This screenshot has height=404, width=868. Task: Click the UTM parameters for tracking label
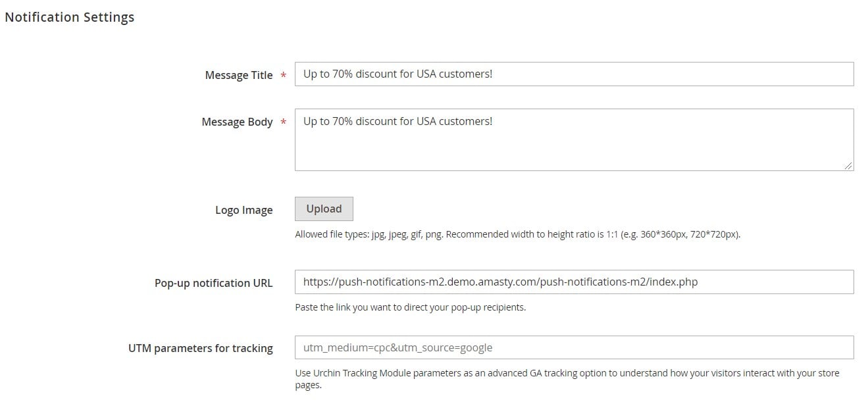click(200, 348)
